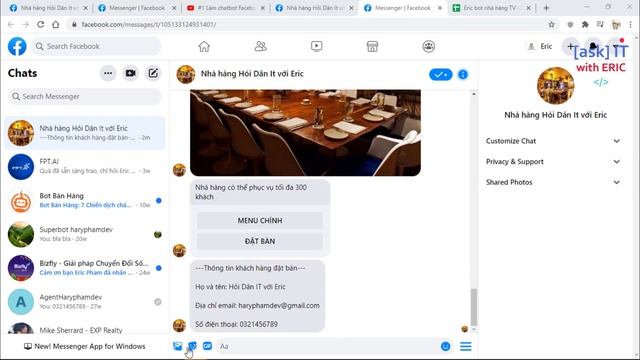
Task: Open the Superbot haryphamdev conversation
Action: [x=85, y=234]
